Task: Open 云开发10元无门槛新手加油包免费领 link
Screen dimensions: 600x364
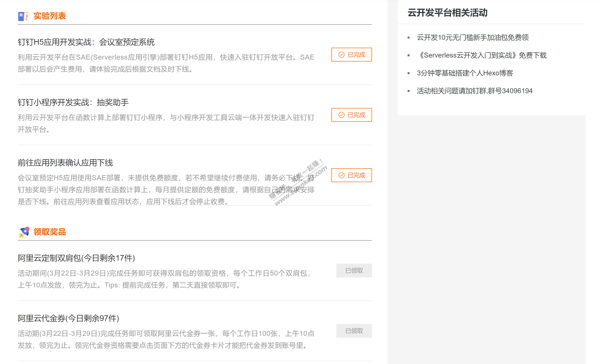Action: coord(473,38)
